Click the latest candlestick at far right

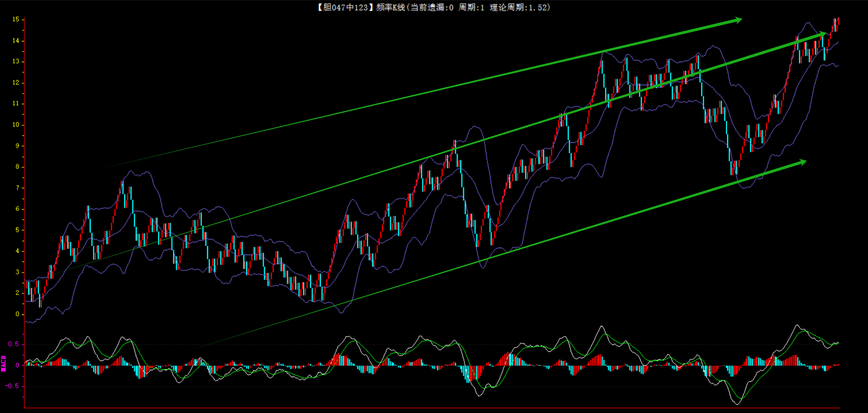click(838, 23)
